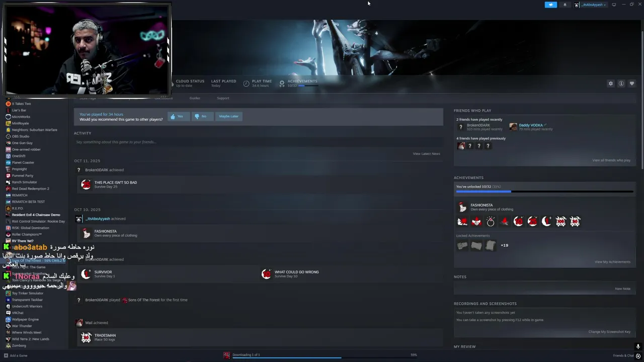Click the Big Picture mode monitor icon
This screenshot has width=644, height=362.
pyautogui.click(x=614, y=5)
